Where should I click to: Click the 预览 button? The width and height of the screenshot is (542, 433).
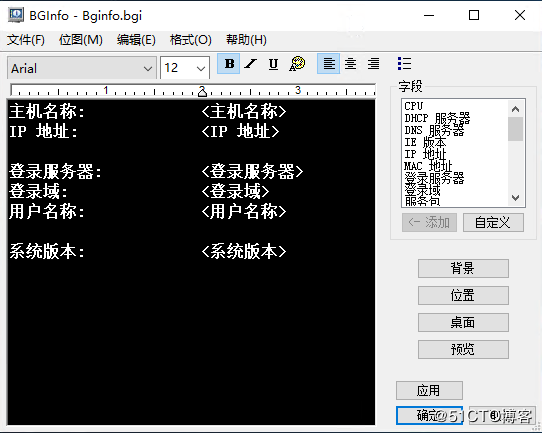point(463,349)
